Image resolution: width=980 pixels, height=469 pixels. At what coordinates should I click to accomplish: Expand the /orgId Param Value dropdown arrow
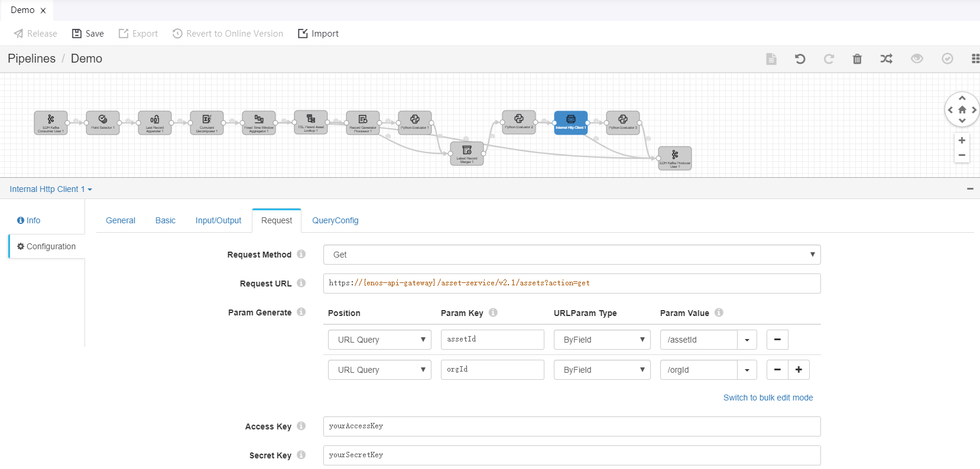click(747, 370)
